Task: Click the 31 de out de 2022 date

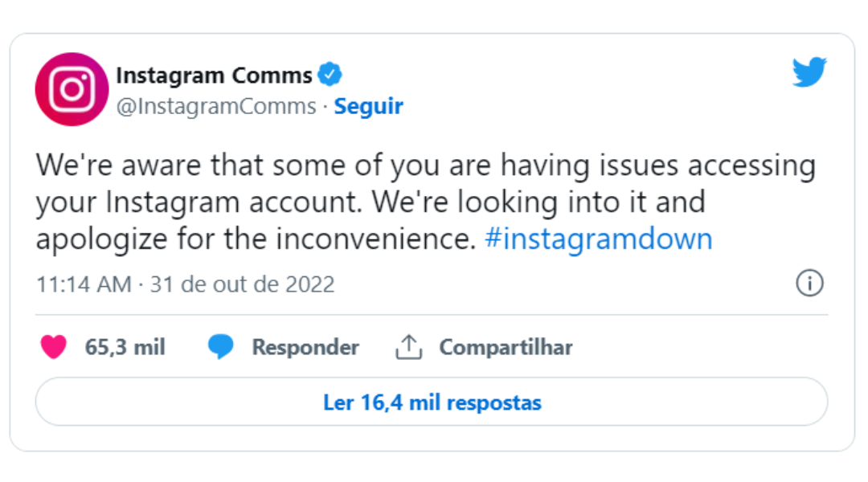Action: [x=242, y=284]
